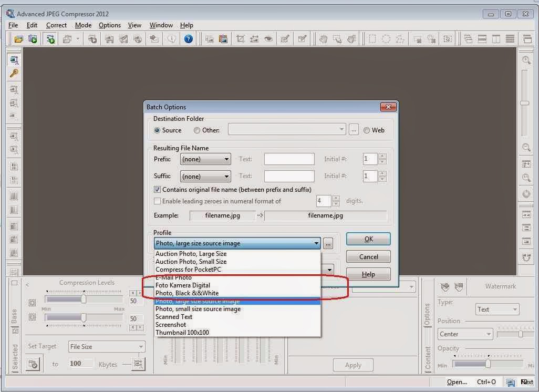
Task: Open the Window menu
Action: click(161, 25)
